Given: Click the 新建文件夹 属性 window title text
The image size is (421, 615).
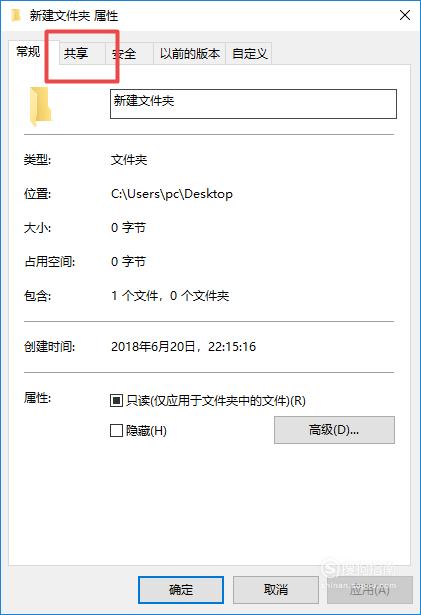Looking at the screenshot, I should coord(74,16).
